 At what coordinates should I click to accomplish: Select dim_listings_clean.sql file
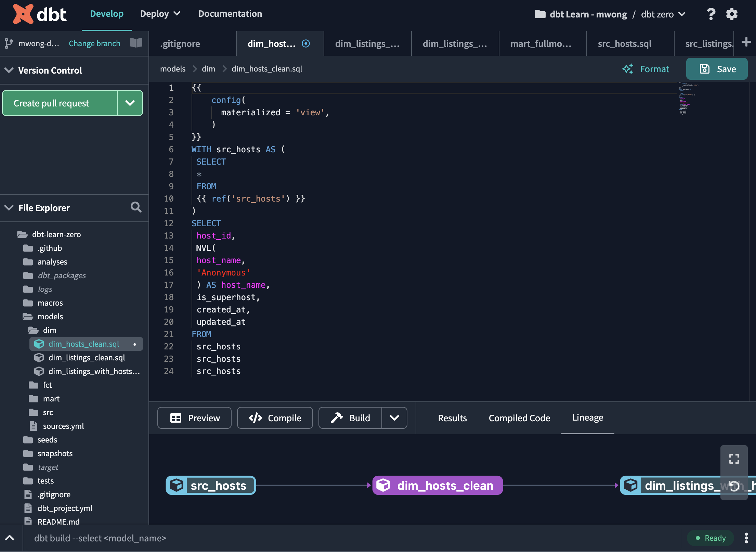87,357
